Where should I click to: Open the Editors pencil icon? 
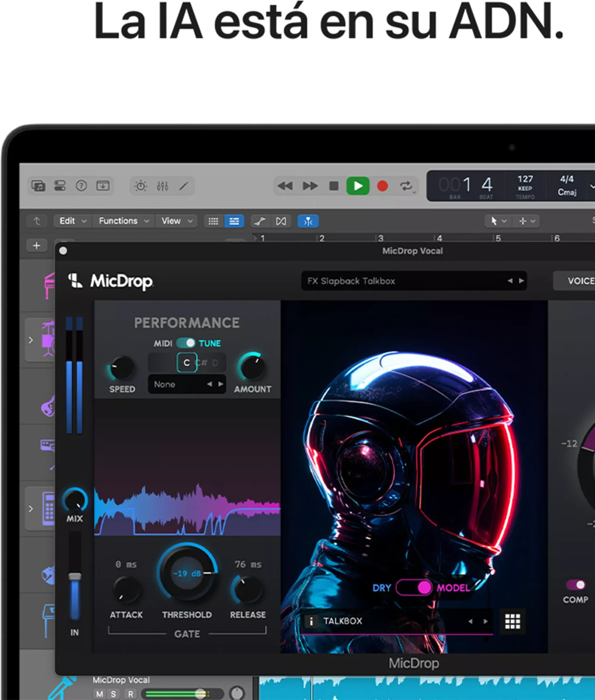coord(183,186)
